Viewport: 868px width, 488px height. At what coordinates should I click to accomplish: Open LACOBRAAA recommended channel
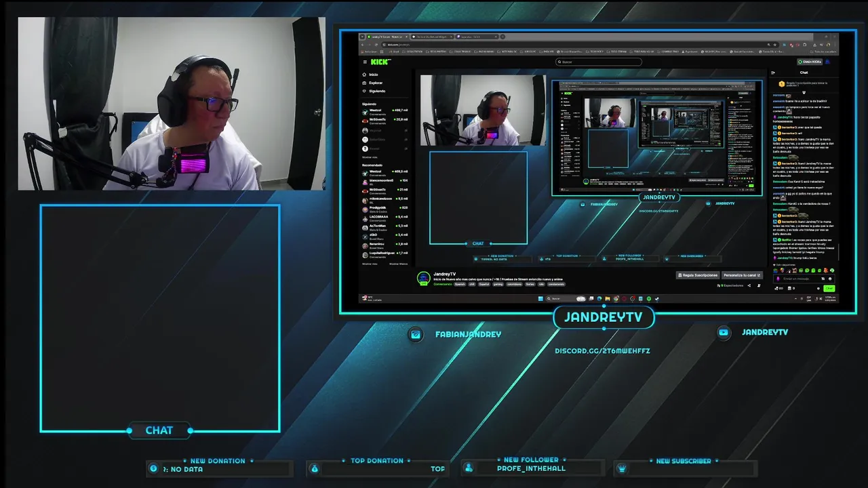point(385,218)
